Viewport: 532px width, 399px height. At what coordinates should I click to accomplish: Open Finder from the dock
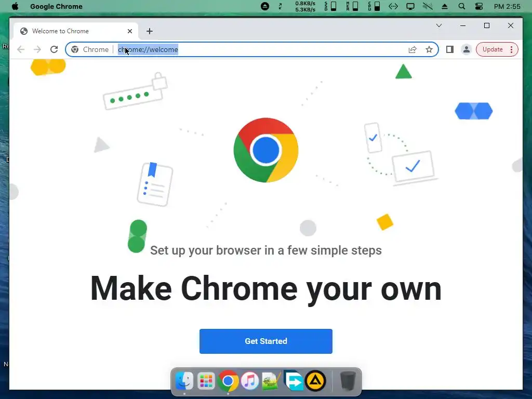click(x=184, y=381)
